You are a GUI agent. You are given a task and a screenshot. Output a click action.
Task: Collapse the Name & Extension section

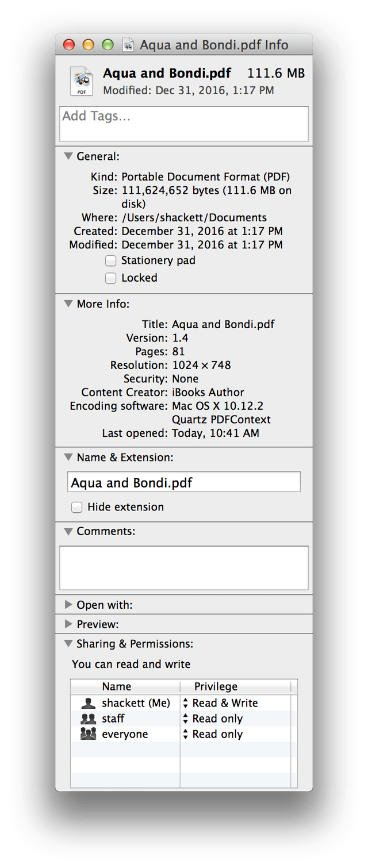pos(68,458)
